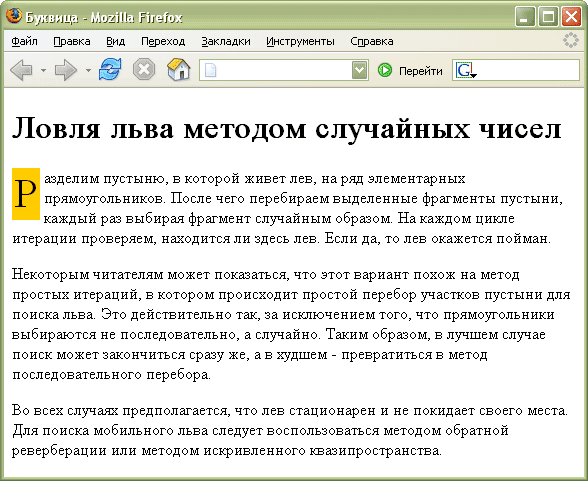Open the Файл menu
588x481 pixels.
[x=24, y=41]
